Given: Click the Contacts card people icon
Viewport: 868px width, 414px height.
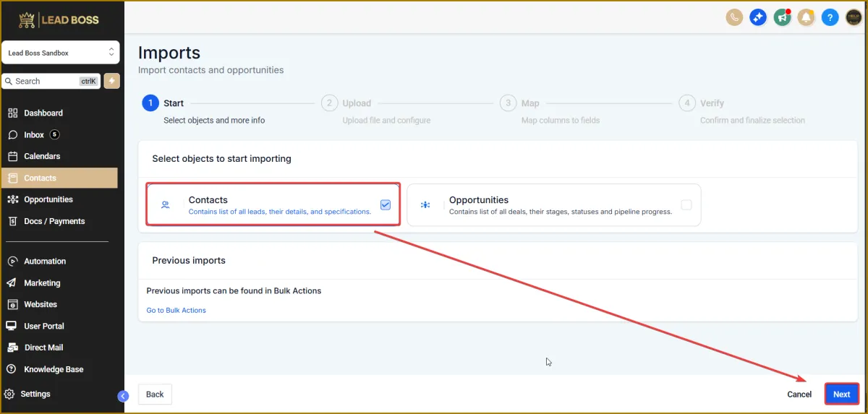Looking at the screenshot, I should (166, 205).
